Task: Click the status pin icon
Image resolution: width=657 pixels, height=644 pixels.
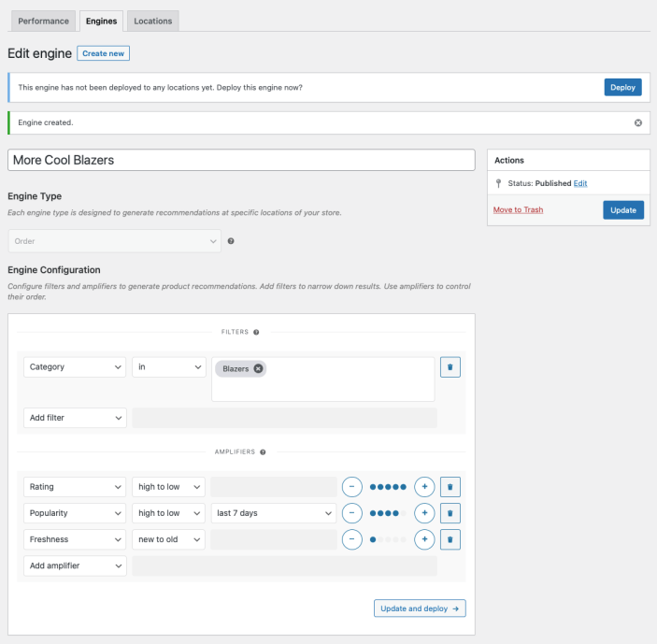Action: [x=498, y=183]
